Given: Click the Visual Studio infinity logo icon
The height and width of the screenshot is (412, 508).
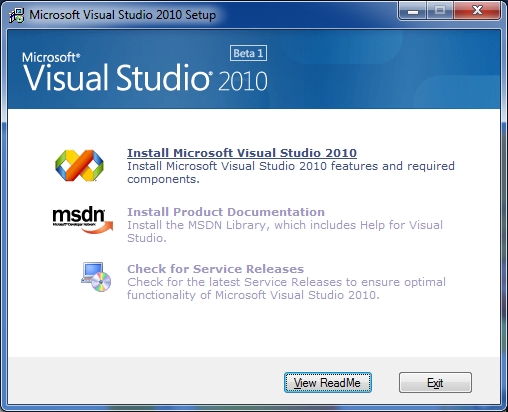Looking at the screenshot, I should point(79,166).
